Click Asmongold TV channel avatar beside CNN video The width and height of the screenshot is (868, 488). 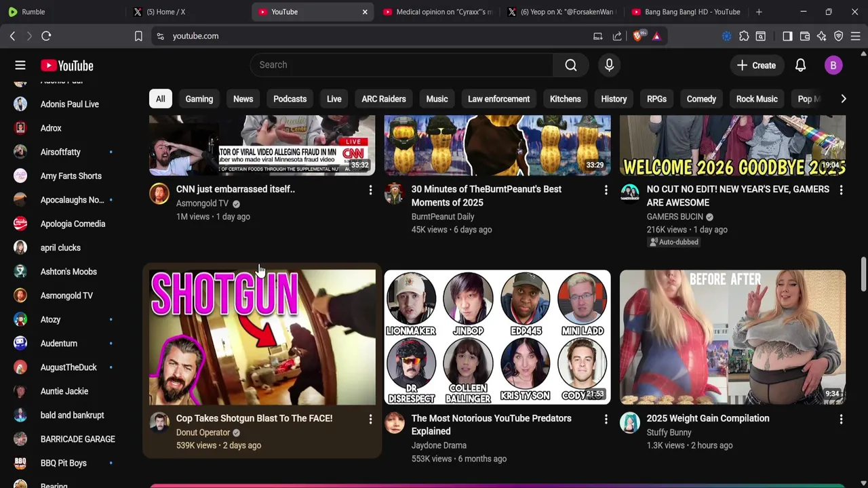[159, 193]
